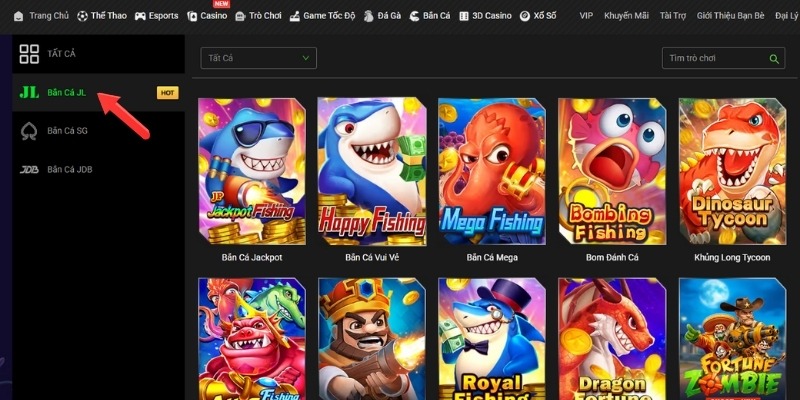Click the Bắn Cá fish icon
The image size is (800, 400).
click(414, 16)
